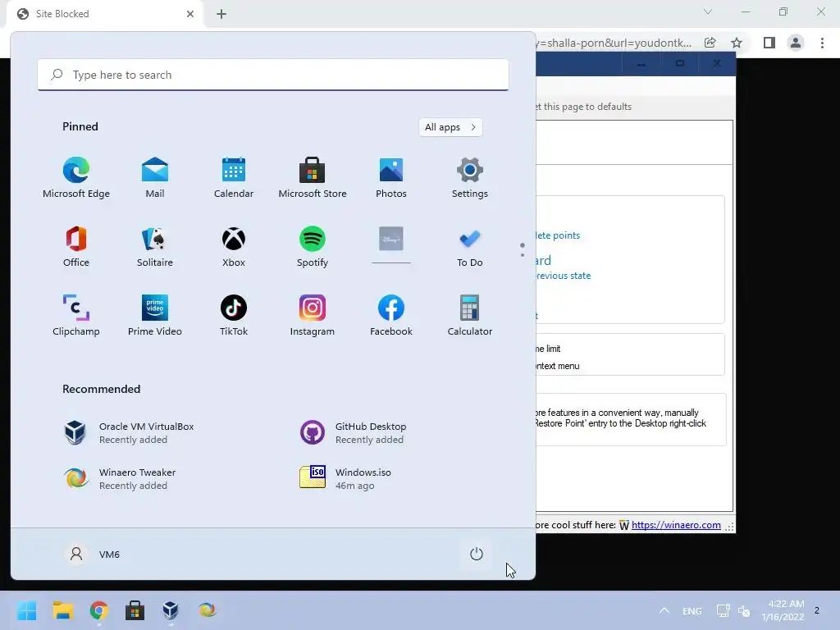Close the Site Blocked tab
Viewport: 840px width, 630px height.
(x=190, y=14)
